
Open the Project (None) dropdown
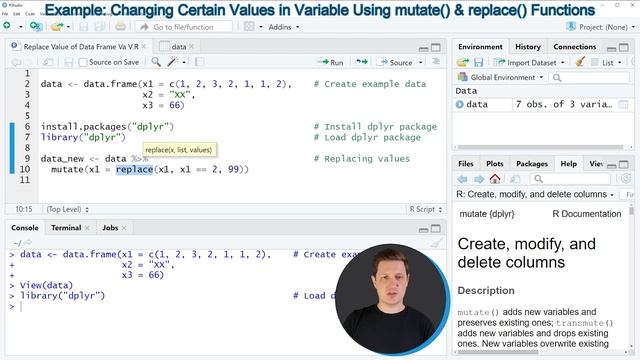click(x=601, y=27)
